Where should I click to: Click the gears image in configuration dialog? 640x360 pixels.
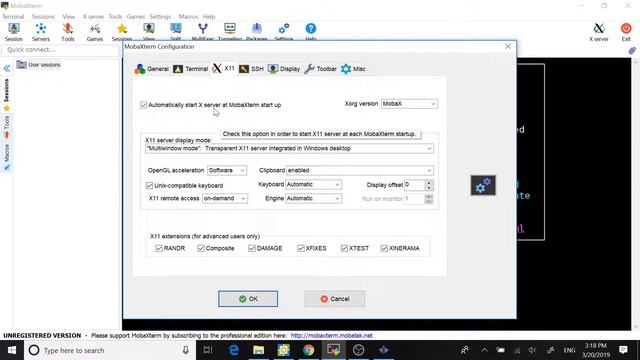483,185
